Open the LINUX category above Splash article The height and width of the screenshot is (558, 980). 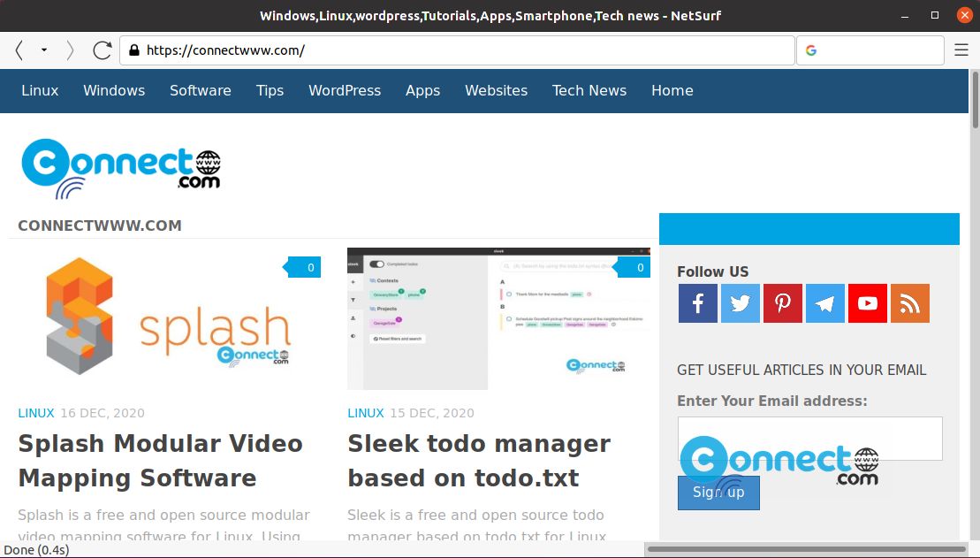tap(36, 413)
